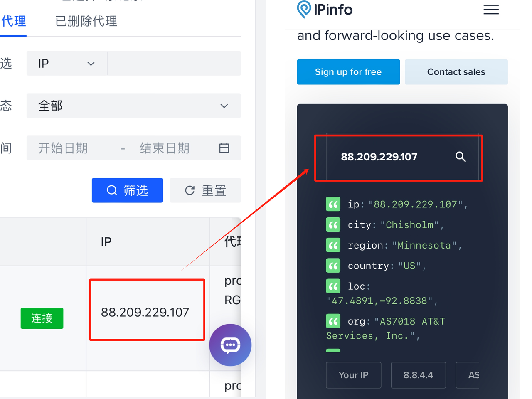Image resolution: width=532 pixels, height=399 pixels.
Task: Click the region value "Minnesota"
Action: [425, 245]
